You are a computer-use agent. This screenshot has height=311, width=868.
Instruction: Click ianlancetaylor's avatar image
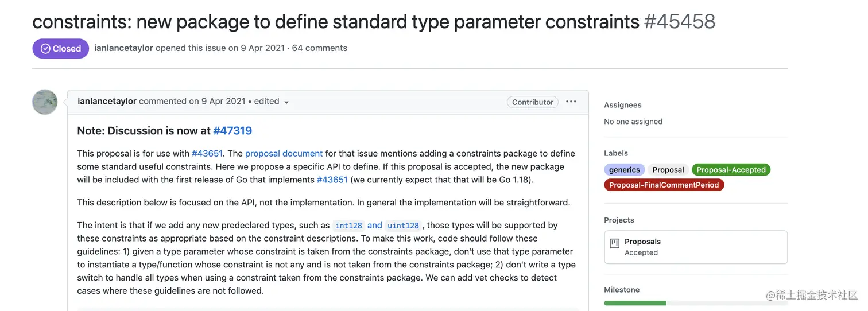(x=45, y=102)
